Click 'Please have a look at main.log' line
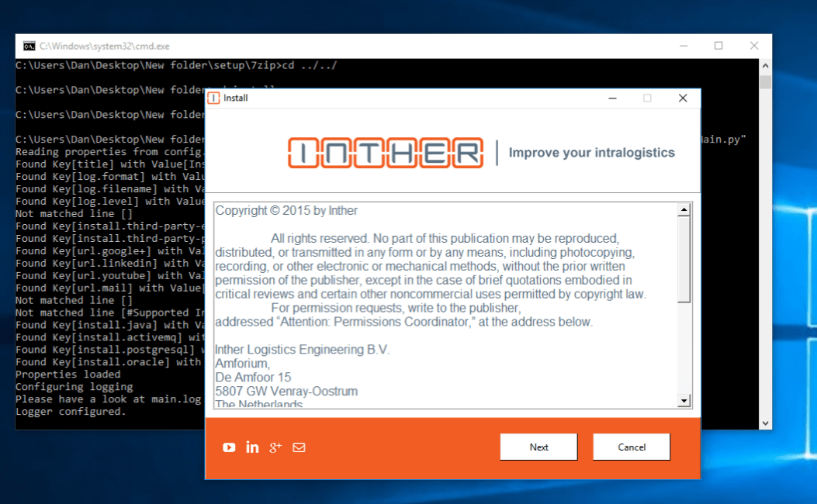Screen dimensions: 817x504 click(108, 399)
